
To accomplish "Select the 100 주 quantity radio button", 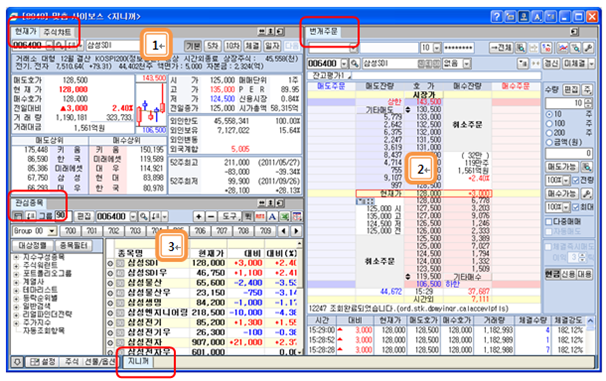I will 549,124.
